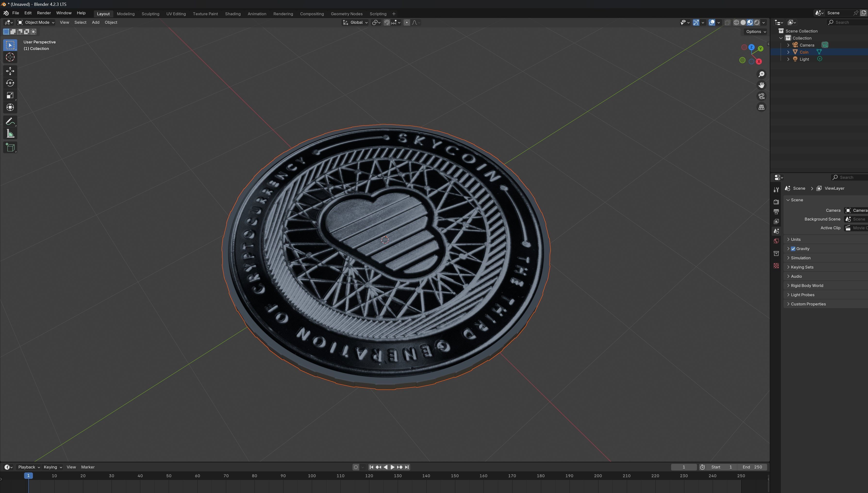Activate the 3D Cursor tool
This screenshot has width=868, height=493.
10,57
